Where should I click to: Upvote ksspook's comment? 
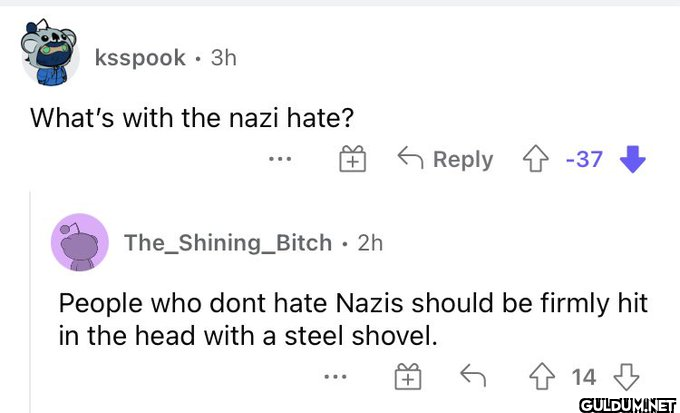(536, 159)
